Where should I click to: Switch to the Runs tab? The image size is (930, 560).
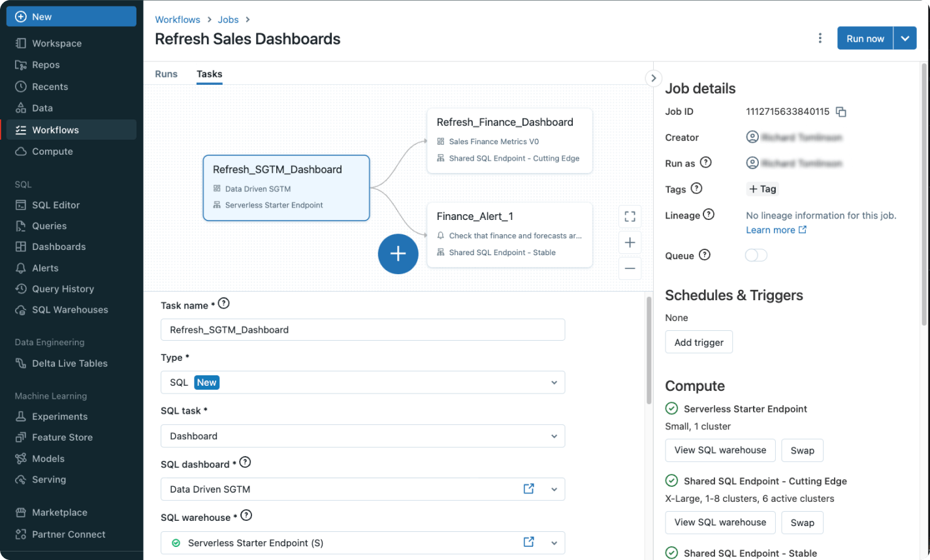(x=166, y=74)
